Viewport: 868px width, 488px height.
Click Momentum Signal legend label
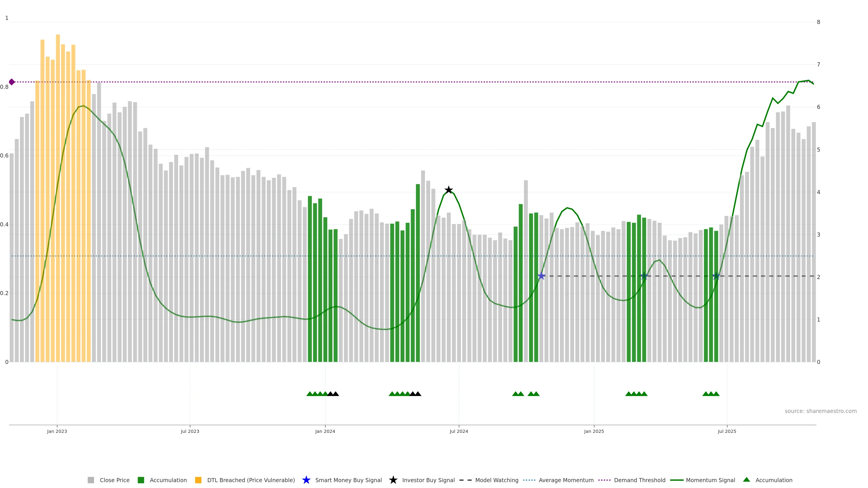click(x=710, y=480)
